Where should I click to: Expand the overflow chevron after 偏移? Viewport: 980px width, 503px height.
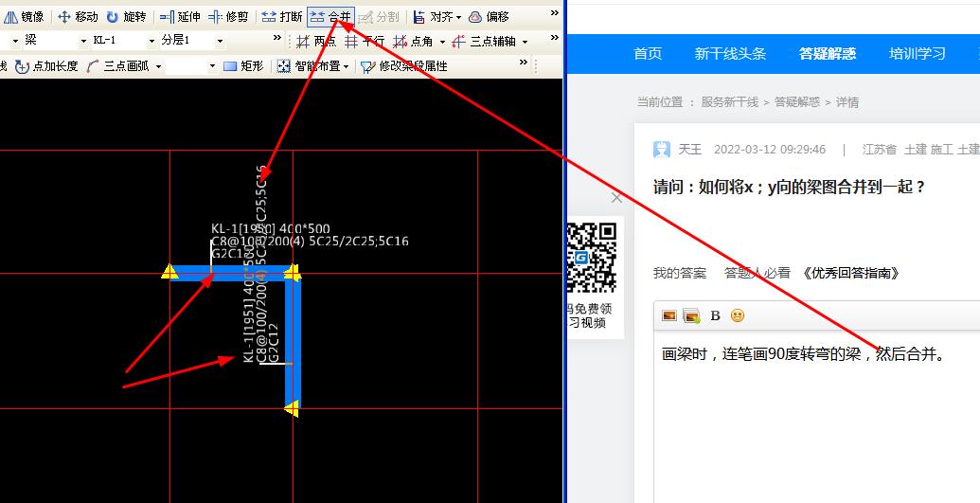[x=554, y=13]
